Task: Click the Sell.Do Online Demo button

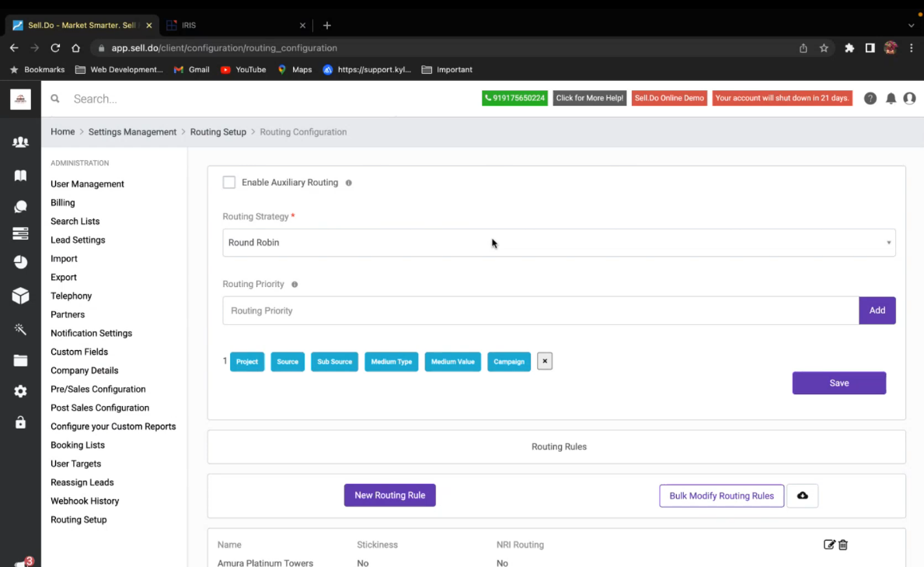Action: (x=669, y=98)
